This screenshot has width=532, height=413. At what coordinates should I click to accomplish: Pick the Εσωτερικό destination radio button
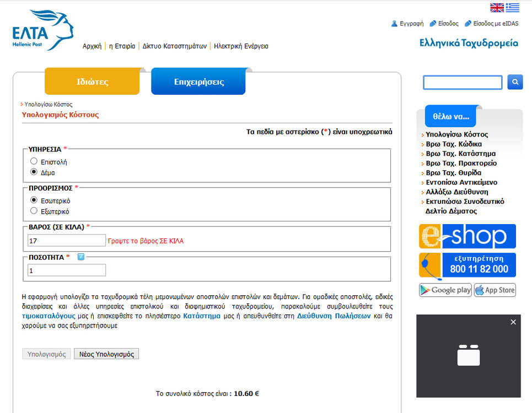click(34, 200)
